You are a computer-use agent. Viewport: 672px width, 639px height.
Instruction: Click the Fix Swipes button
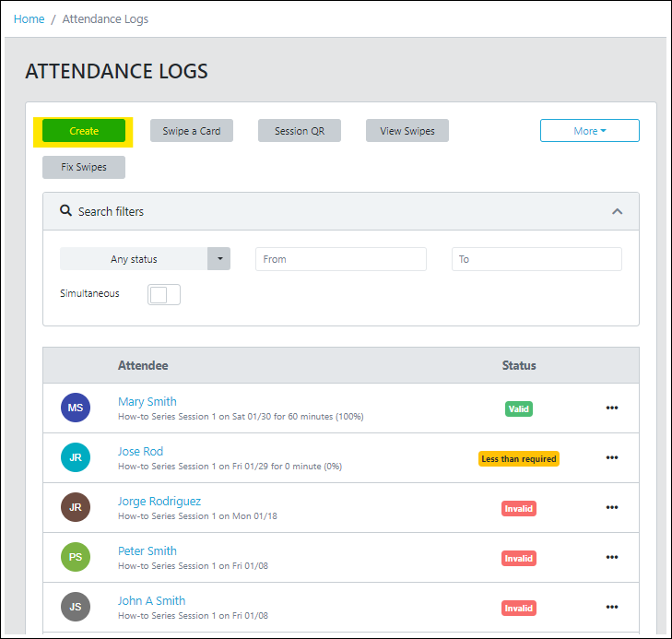click(84, 167)
